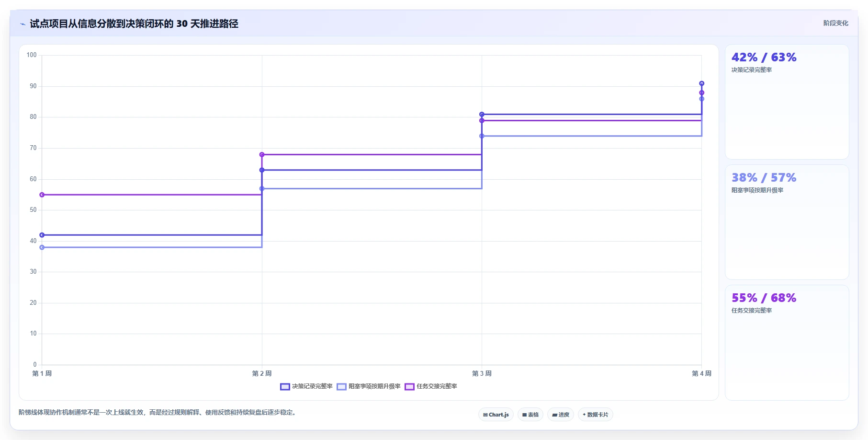
Task: Click the 55% / 68% stat value
Action: click(764, 298)
